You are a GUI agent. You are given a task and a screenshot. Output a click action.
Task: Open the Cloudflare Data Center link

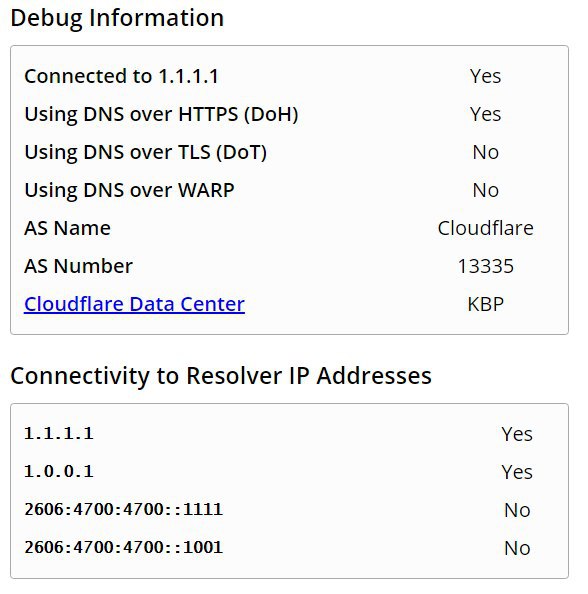(x=134, y=304)
